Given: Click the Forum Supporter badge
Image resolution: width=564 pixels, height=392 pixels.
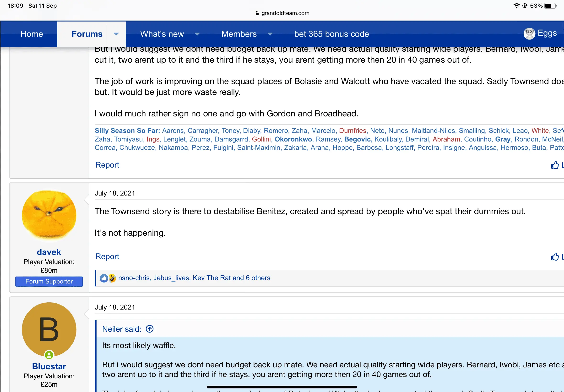Looking at the screenshot, I should [49, 282].
